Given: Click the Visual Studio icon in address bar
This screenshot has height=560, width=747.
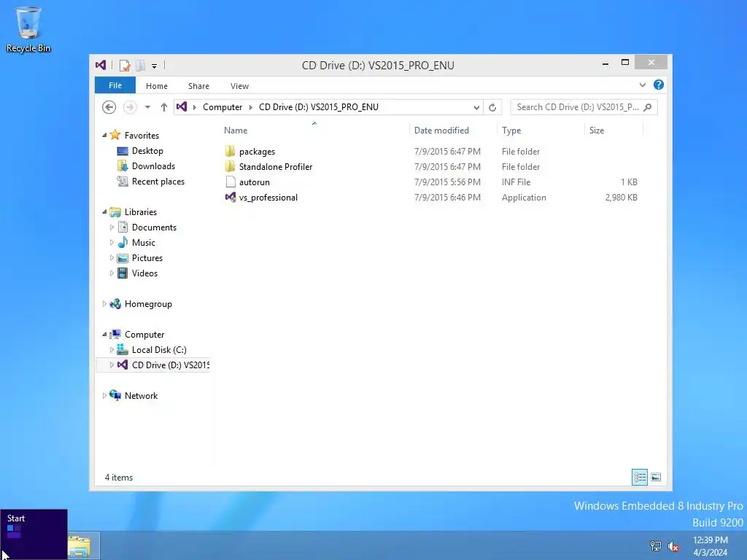Looking at the screenshot, I should 182,106.
